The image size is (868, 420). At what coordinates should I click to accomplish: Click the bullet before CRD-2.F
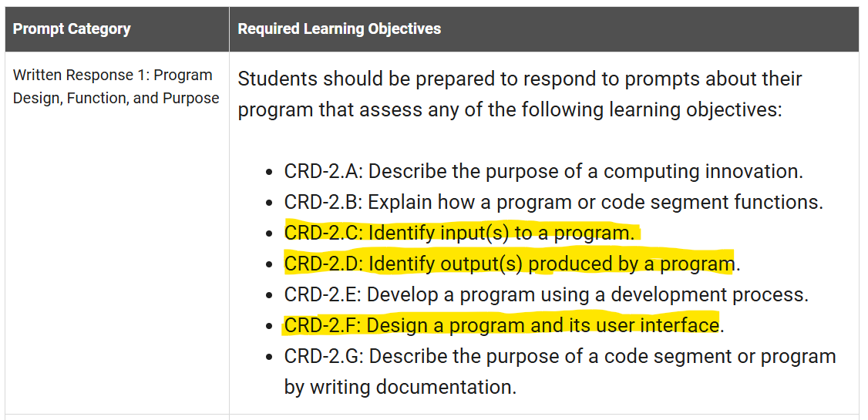pyautogui.click(x=269, y=326)
